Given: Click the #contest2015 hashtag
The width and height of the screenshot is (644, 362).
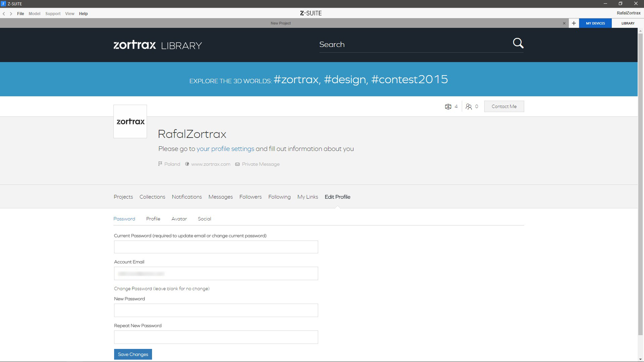Looking at the screenshot, I should pyautogui.click(x=410, y=79).
